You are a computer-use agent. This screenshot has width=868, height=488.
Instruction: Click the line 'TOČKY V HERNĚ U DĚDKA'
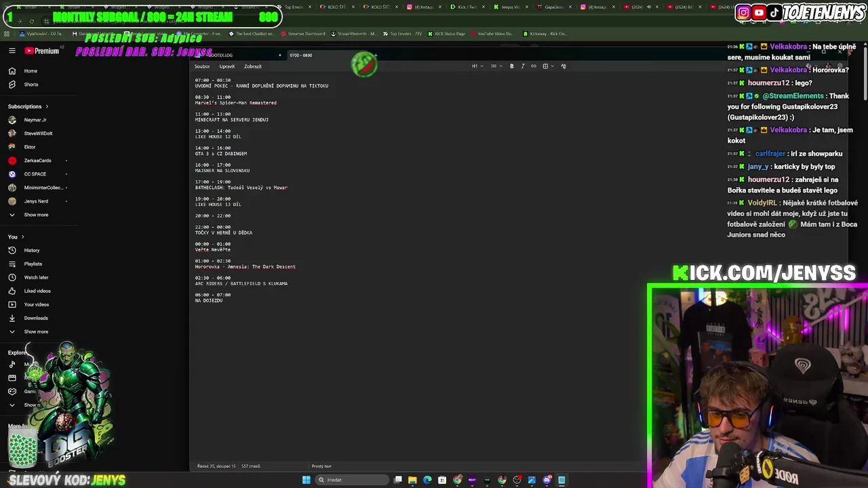[223, 232]
